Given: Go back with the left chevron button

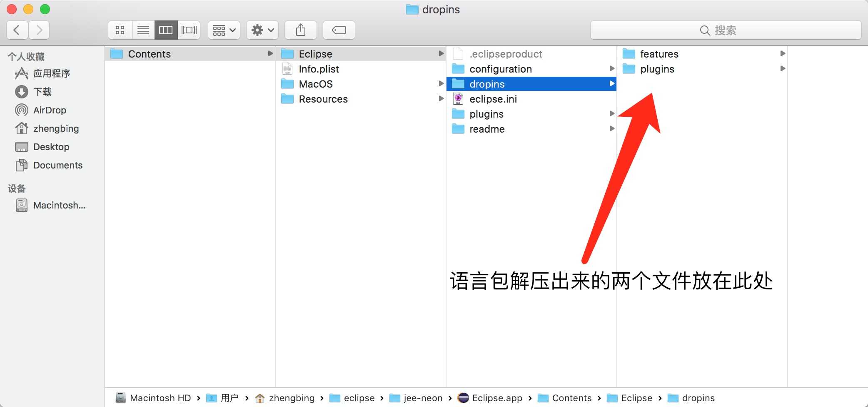Looking at the screenshot, I should point(17,30).
